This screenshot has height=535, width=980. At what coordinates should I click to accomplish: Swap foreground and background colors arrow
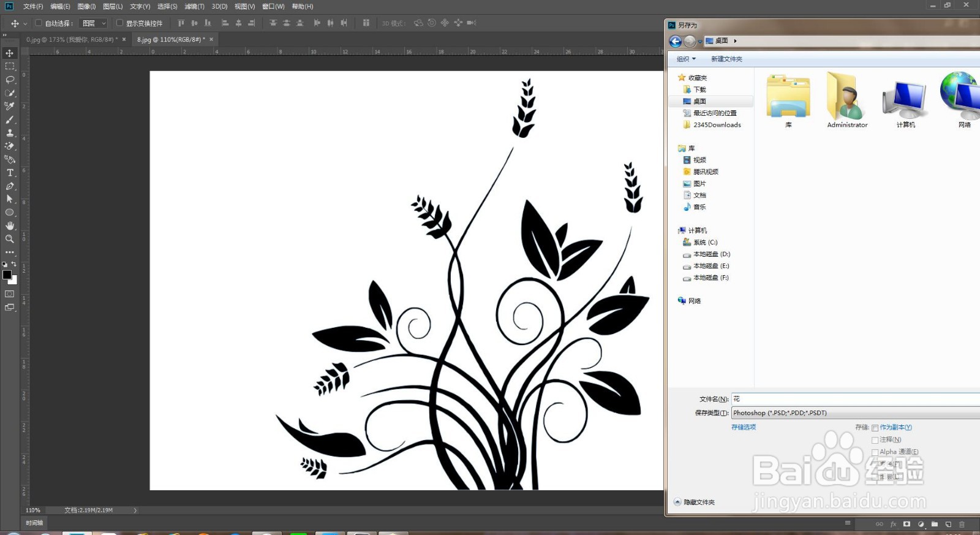pos(14,264)
